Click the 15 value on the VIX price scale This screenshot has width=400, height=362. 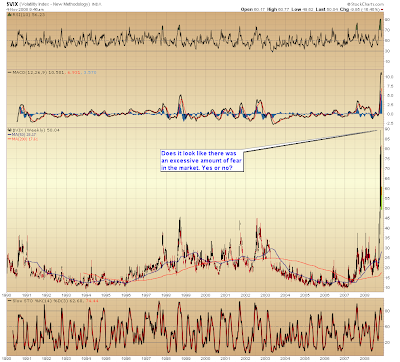point(388,278)
